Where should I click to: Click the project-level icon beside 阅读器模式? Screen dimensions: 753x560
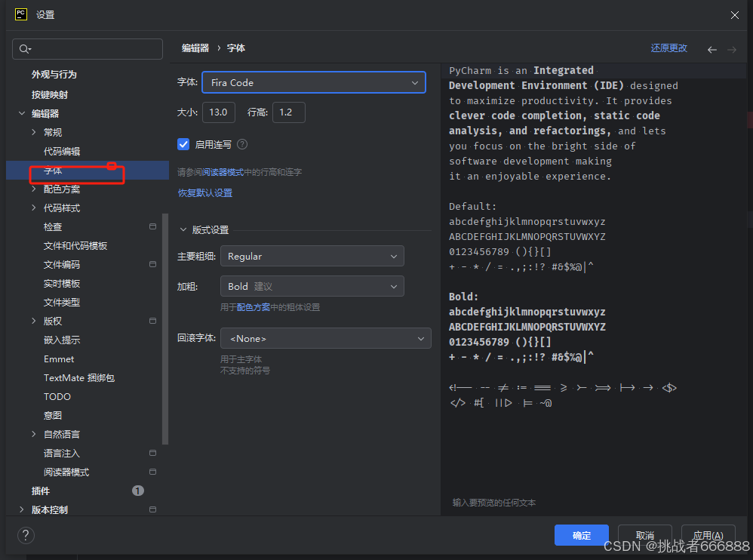152,472
